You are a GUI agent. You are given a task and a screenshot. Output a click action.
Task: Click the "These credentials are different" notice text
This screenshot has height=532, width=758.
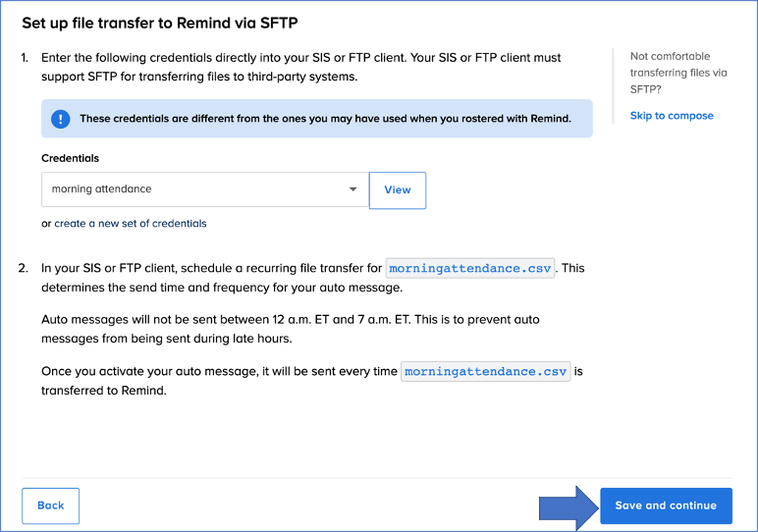coord(325,119)
